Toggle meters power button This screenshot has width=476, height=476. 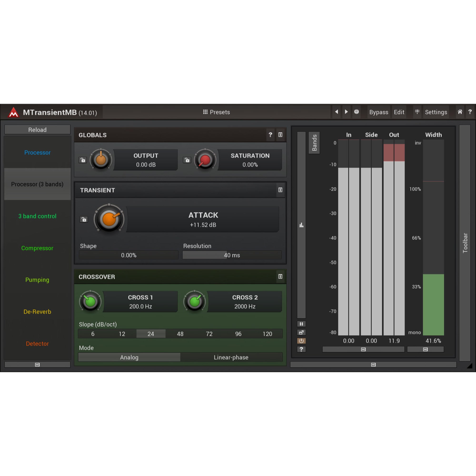pos(301,341)
